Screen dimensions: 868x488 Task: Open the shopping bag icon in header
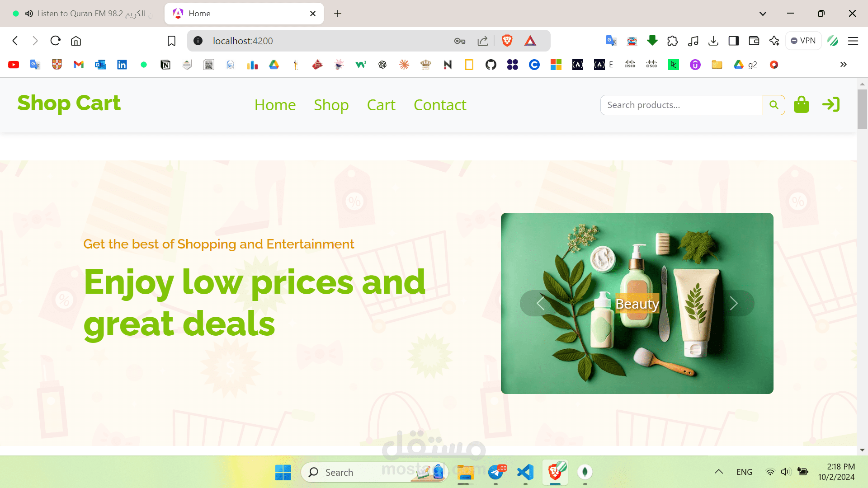tap(802, 104)
